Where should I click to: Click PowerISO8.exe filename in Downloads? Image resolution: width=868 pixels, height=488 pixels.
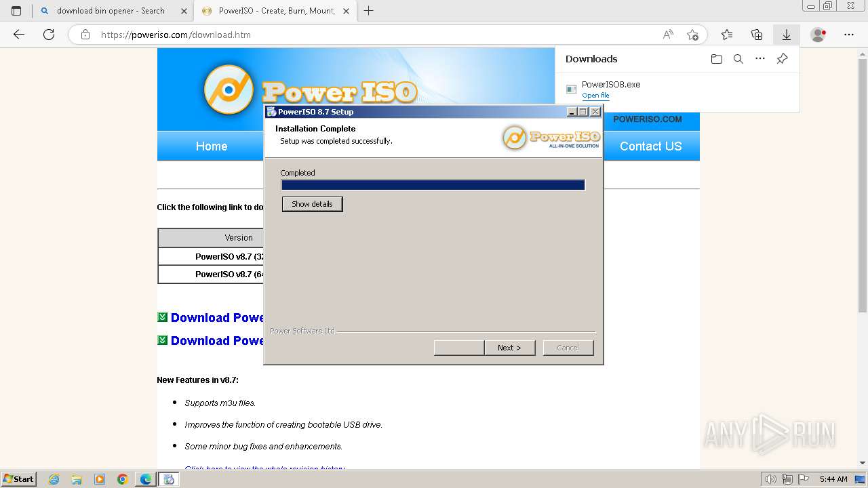611,85
